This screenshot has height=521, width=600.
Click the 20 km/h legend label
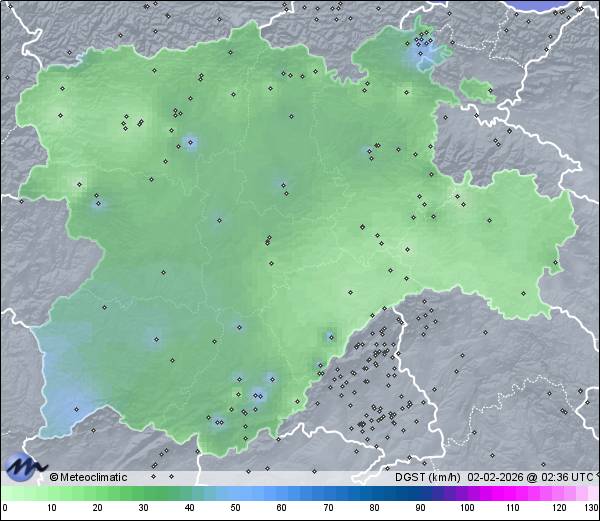tap(97, 509)
